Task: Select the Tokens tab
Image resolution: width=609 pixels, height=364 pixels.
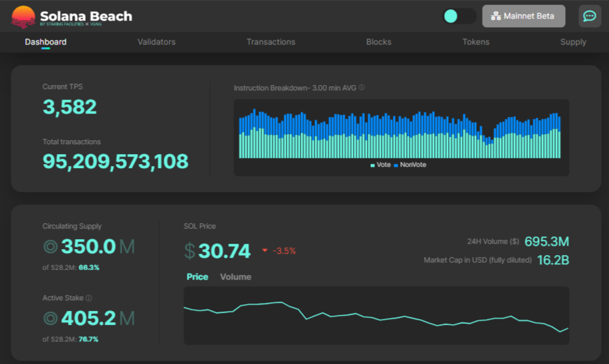Action: (476, 42)
